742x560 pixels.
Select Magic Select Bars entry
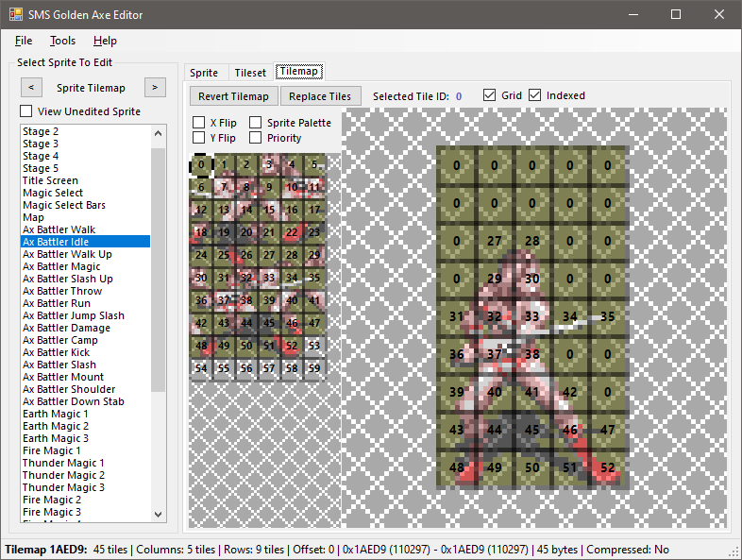pyautogui.click(x=85, y=206)
